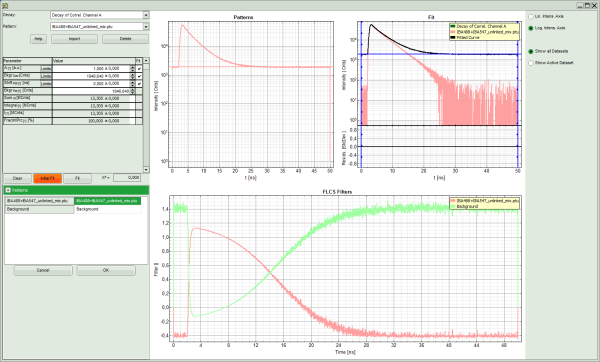Select Log. Intens. Axis radio button
The width and height of the screenshot is (600, 362).
point(531,28)
